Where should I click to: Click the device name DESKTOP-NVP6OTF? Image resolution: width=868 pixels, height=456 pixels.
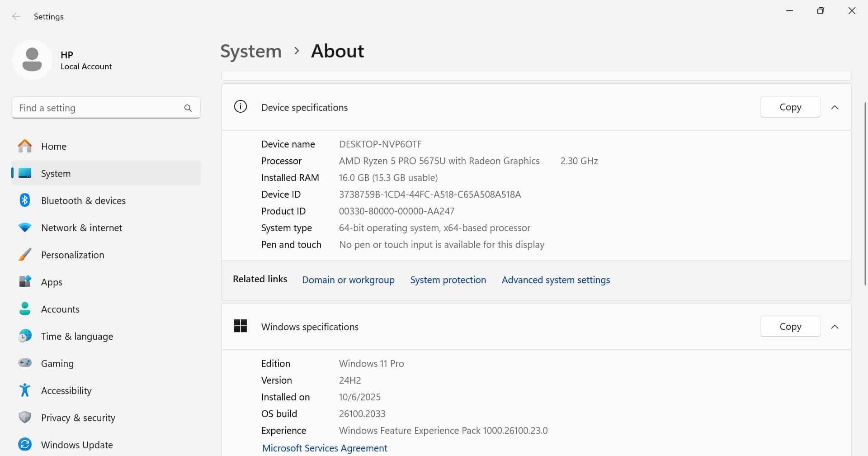coord(380,144)
